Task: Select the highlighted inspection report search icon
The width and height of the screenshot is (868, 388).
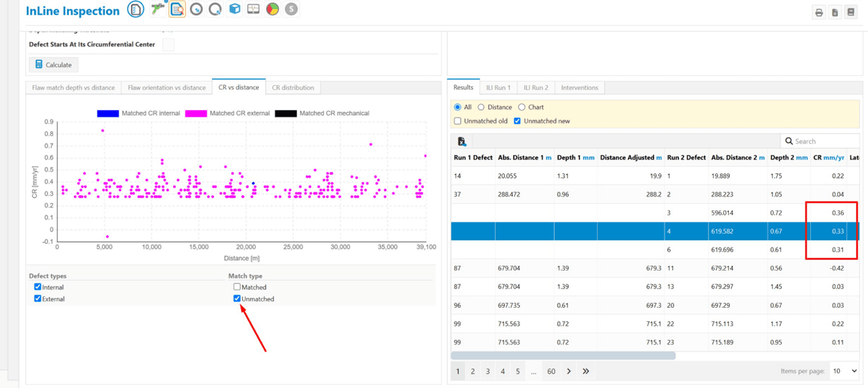Action: [x=177, y=9]
